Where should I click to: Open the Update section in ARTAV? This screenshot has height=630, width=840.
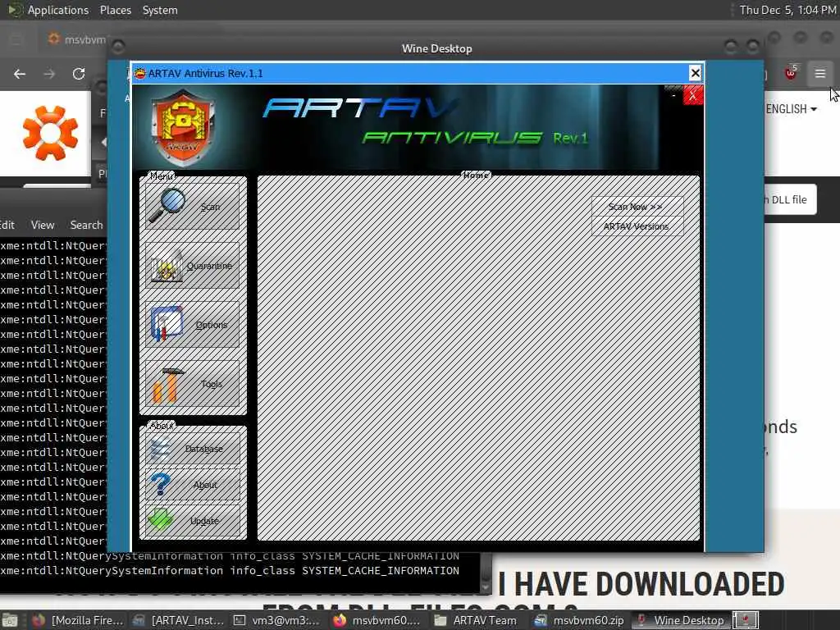pos(192,520)
